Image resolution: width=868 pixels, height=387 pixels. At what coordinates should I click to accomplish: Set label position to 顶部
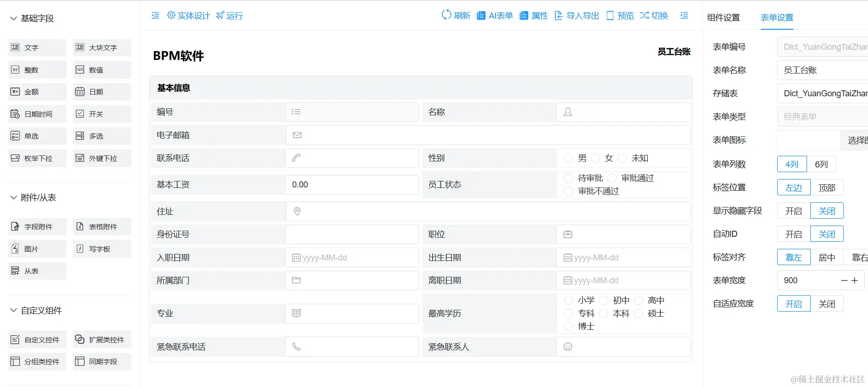[x=827, y=187]
